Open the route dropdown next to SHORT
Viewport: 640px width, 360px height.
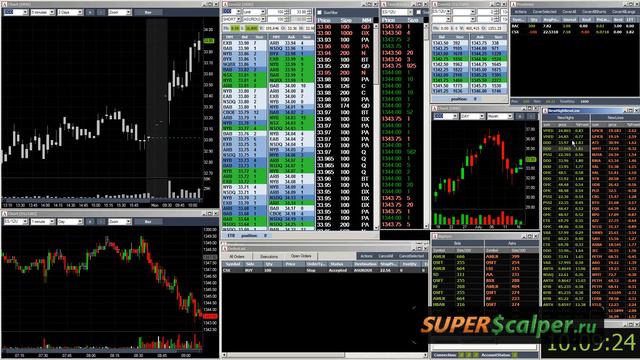tap(254, 19)
